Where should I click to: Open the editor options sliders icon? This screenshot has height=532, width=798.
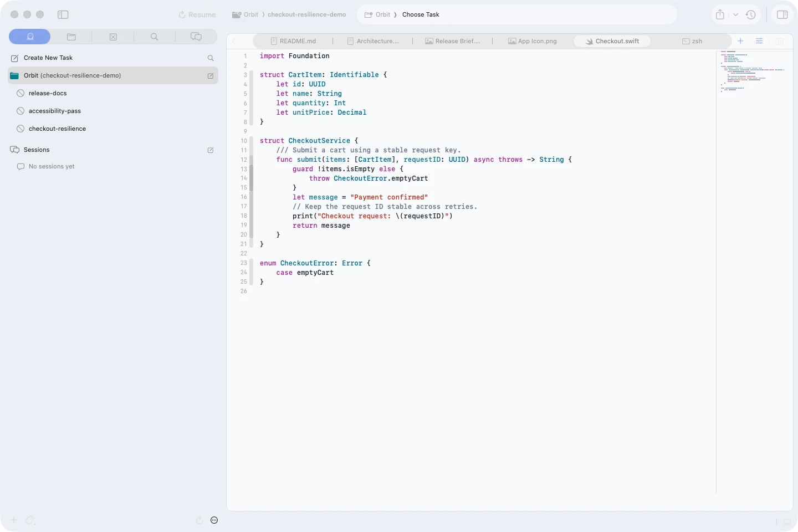759,41
